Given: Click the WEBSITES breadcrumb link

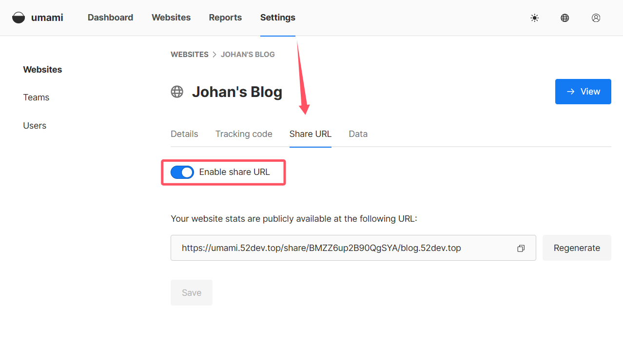Looking at the screenshot, I should tap(189, 55).
